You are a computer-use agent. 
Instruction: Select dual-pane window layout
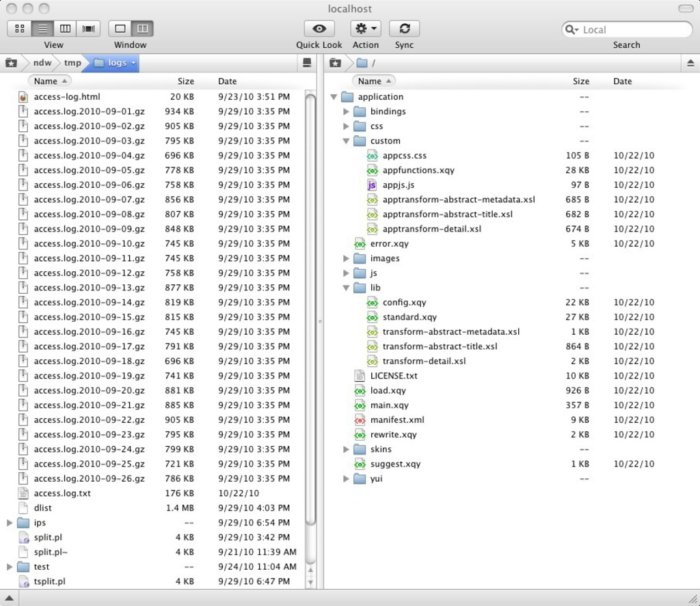[x=142, y=29]
